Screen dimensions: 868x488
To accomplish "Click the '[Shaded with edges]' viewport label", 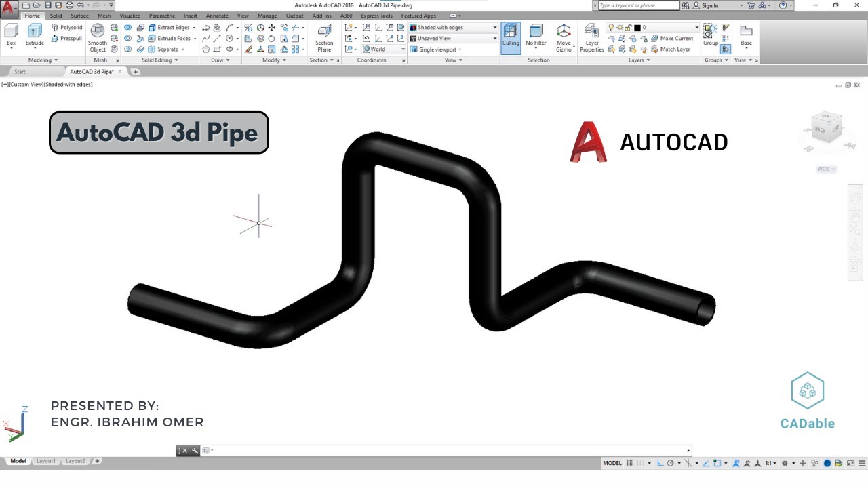I will coord(68,85).
